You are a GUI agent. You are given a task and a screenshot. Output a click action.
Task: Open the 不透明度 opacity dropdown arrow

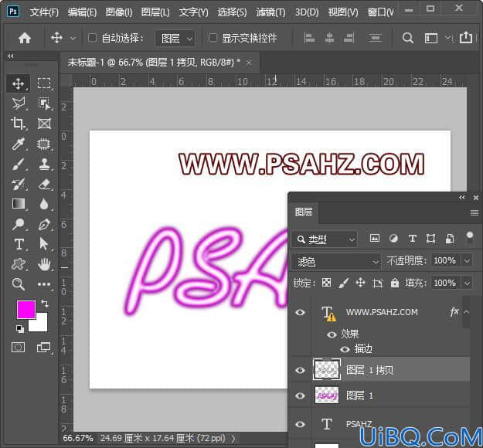click(467, 261)
